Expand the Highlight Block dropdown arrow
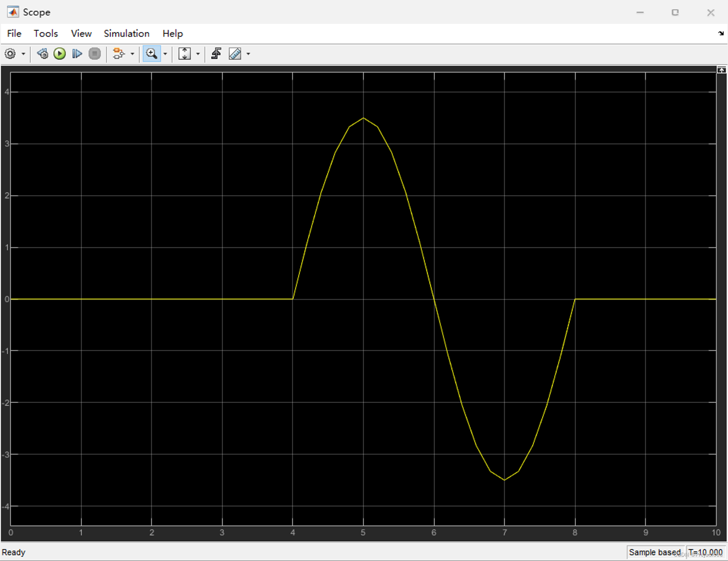Image resolution: width=728 pixels, height=561 pixels. point(132,54)
